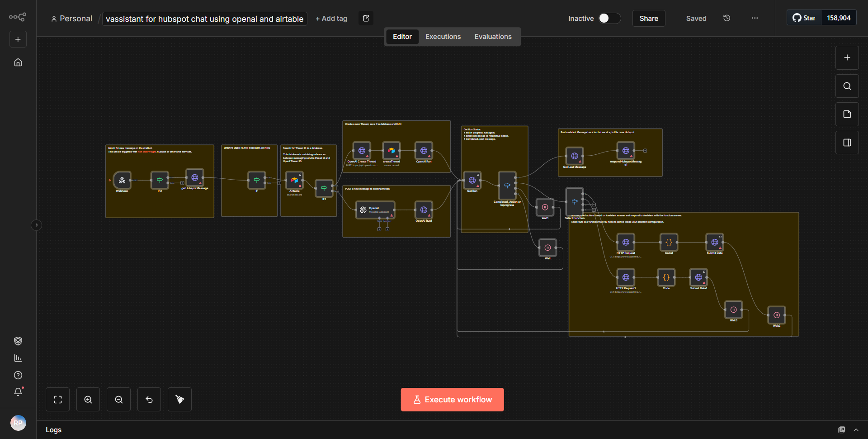
Task: Collapse the Logs panel with the chevron
Action: tap(857, 429)
